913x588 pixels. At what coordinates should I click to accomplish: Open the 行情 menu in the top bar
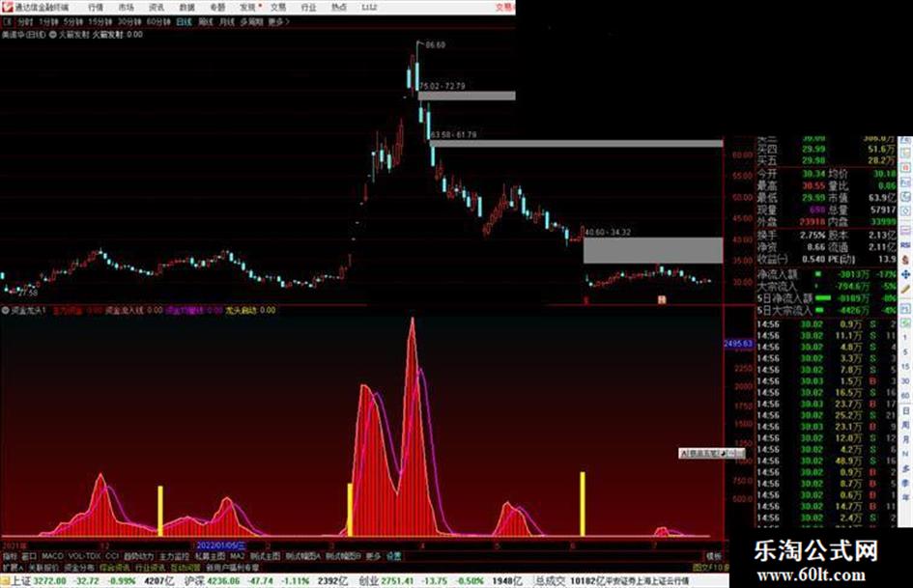point(96,8)
